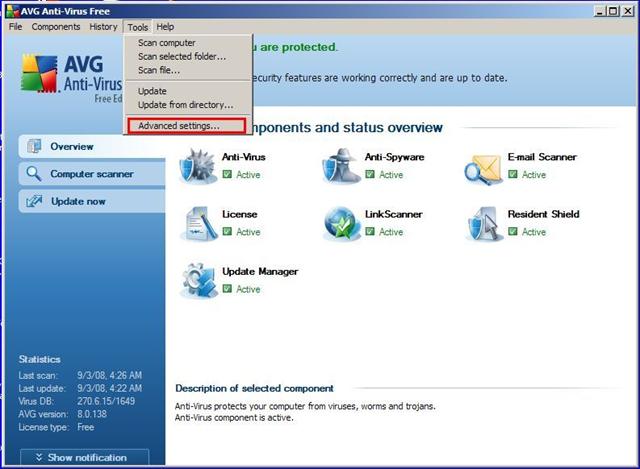
Task: Open the Anti-Spyware component icon
Action: (341, 166)
